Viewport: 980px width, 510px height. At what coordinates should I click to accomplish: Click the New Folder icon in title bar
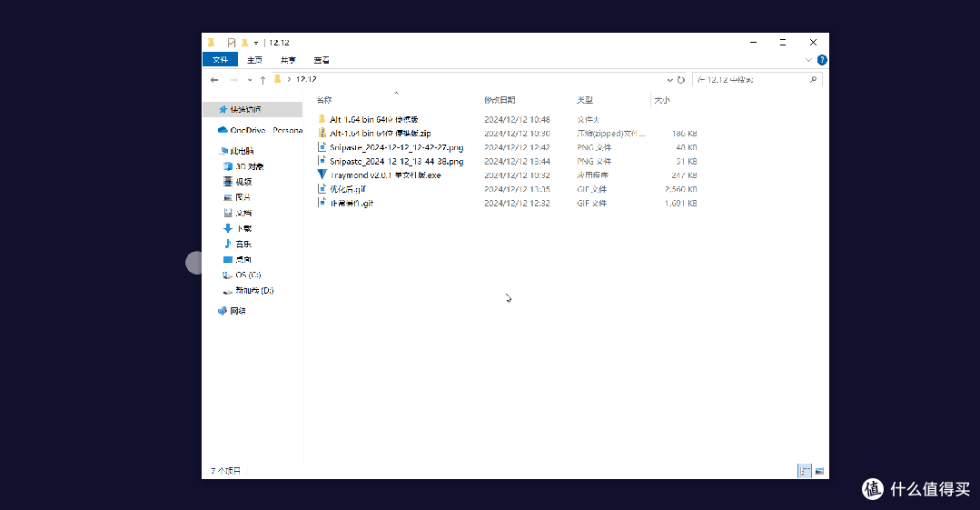pyautogui.click(x=244, y=43)
